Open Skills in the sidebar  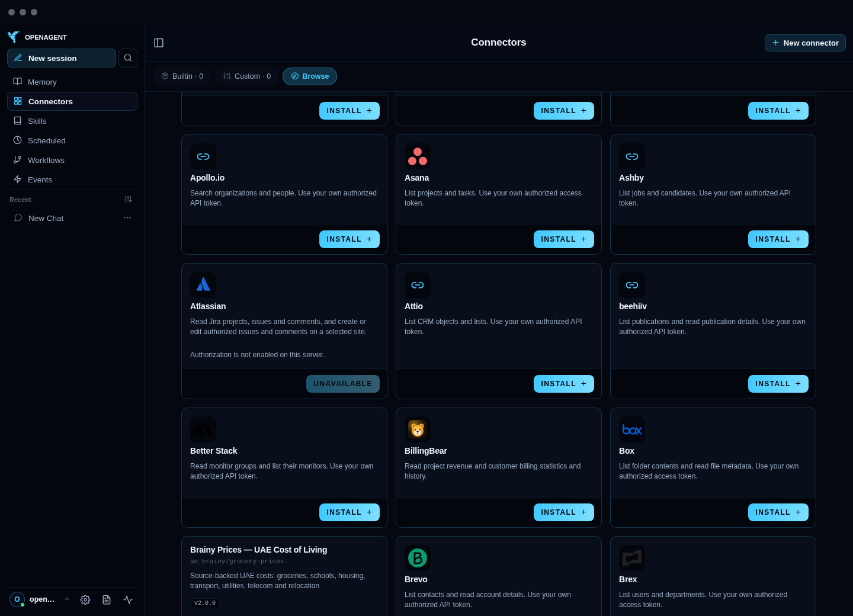72,121
